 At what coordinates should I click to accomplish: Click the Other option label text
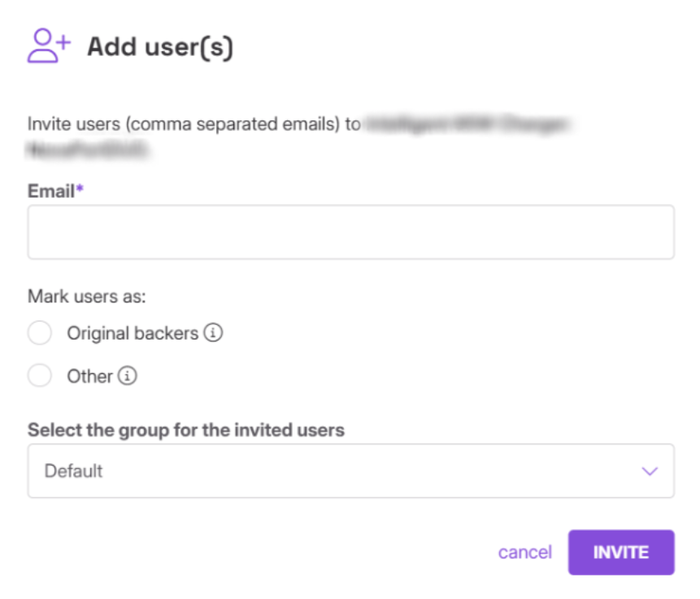pos(89,376)
